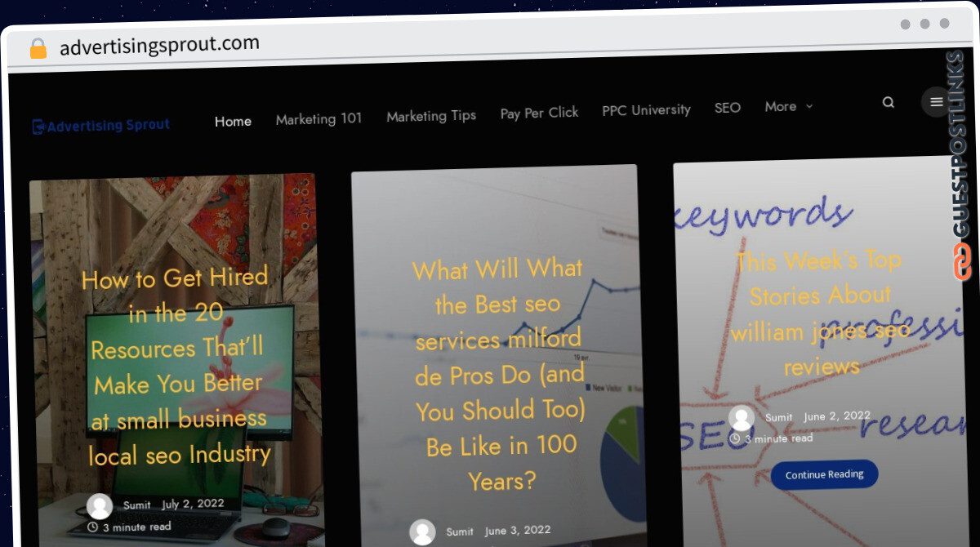This screenshot has width=980, height=547.
Task: Open the Marketing 101 menu item
Action: (318, 118)
